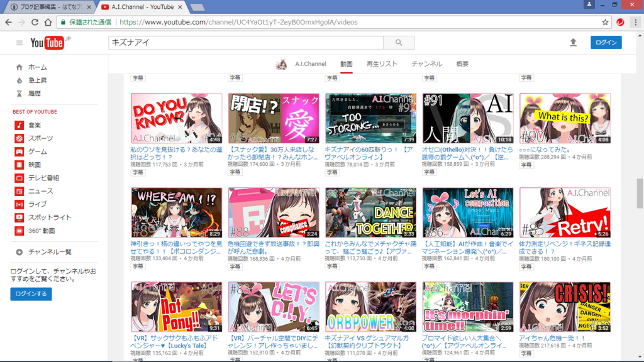The image size is (644, 362).
Task: Click the page vertical scrollbar thumb
Action: (640, 194)
